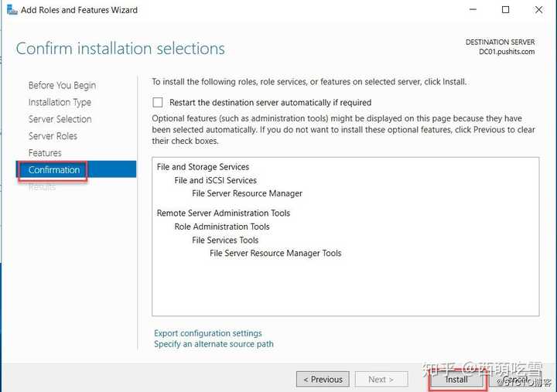Go back with the Previous button

coord(323,380)
